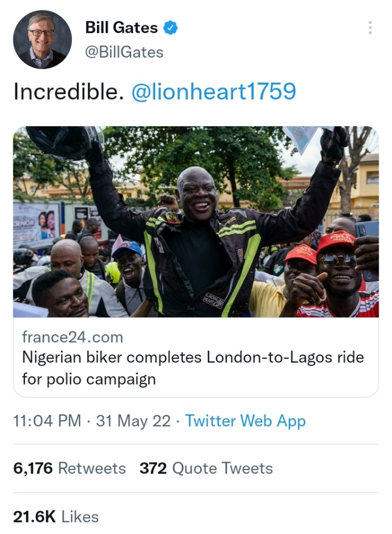View the 372 Quote Tweets
Screen dimensions: 392x534
pos(206,468)
